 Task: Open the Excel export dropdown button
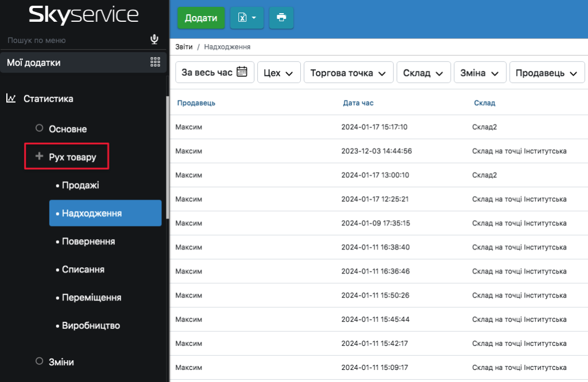[x=247, y=18]
